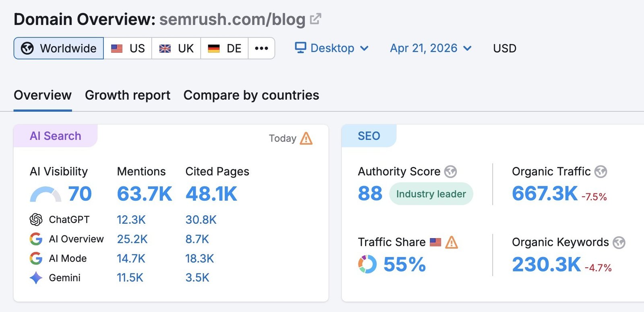
Task: Open ChatGPT mentions value 12.3K
Action: (x=131, y=220)
